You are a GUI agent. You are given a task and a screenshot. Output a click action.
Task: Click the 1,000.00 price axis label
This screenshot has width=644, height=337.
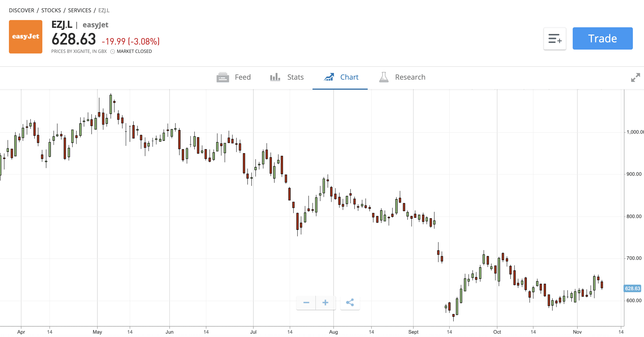click(x=635, y=132)
